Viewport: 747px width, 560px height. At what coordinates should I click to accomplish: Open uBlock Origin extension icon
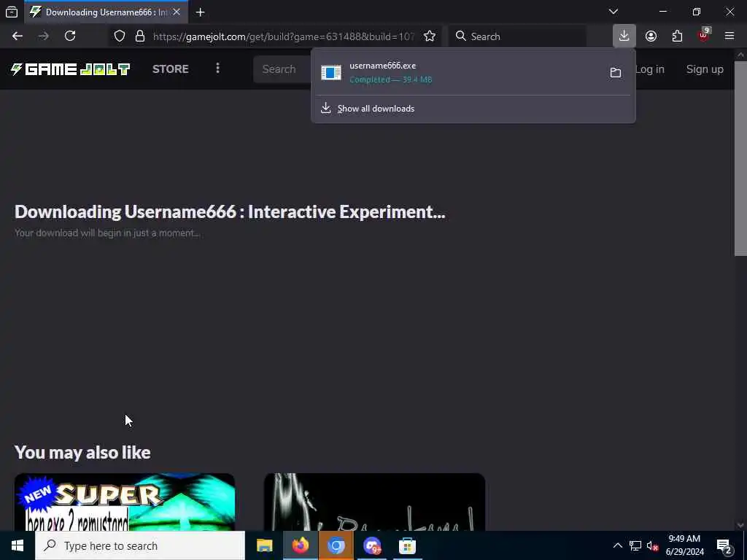(704, 36)
